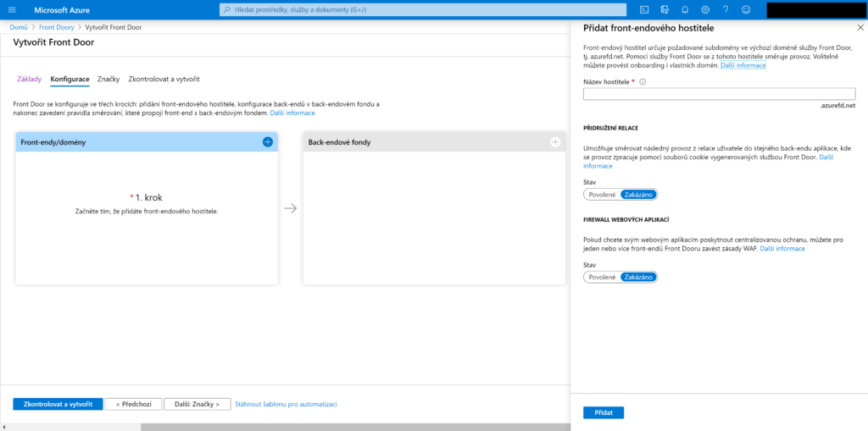Viewport: 868px width, 431px height.
Task: Click the feedback smiley icon
Action: 746,9
